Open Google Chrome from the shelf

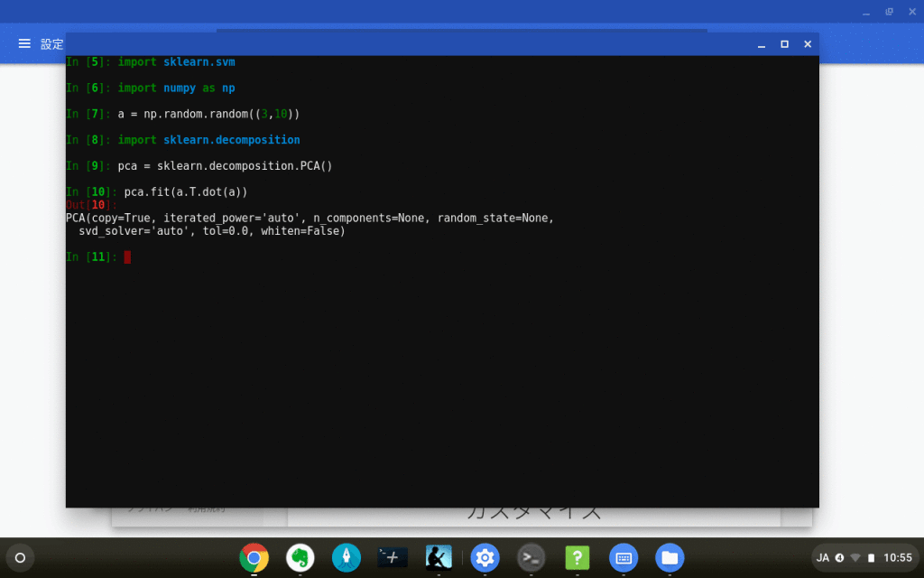click(254, 557)
